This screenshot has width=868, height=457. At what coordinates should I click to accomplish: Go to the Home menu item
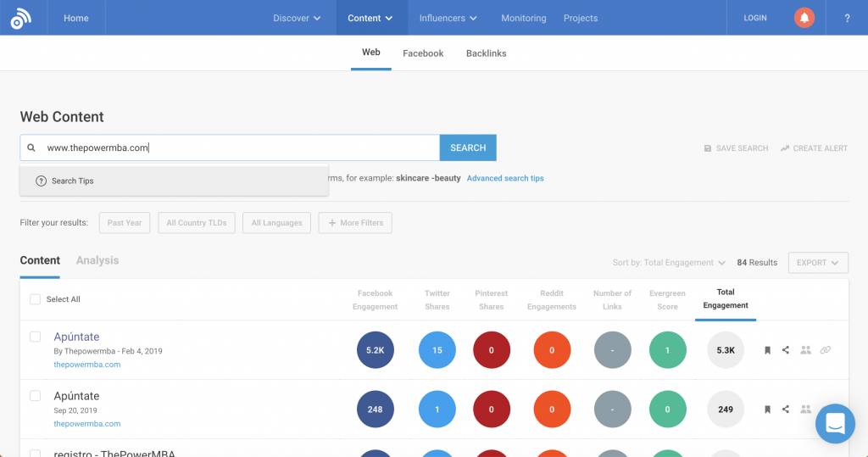click(x=75, y=19)
